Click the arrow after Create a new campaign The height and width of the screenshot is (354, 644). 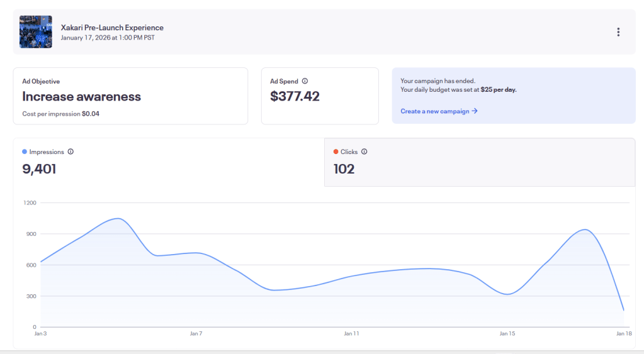[x=475, y=111]
